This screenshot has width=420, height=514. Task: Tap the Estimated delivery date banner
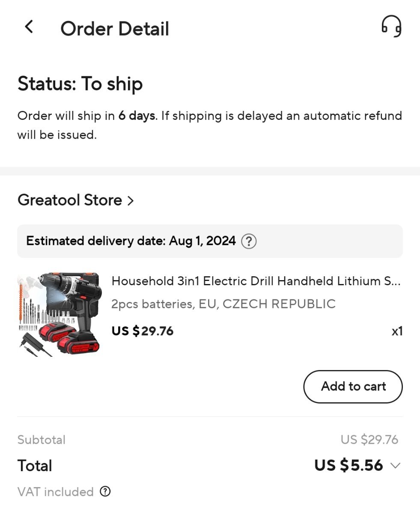(210, 241)
